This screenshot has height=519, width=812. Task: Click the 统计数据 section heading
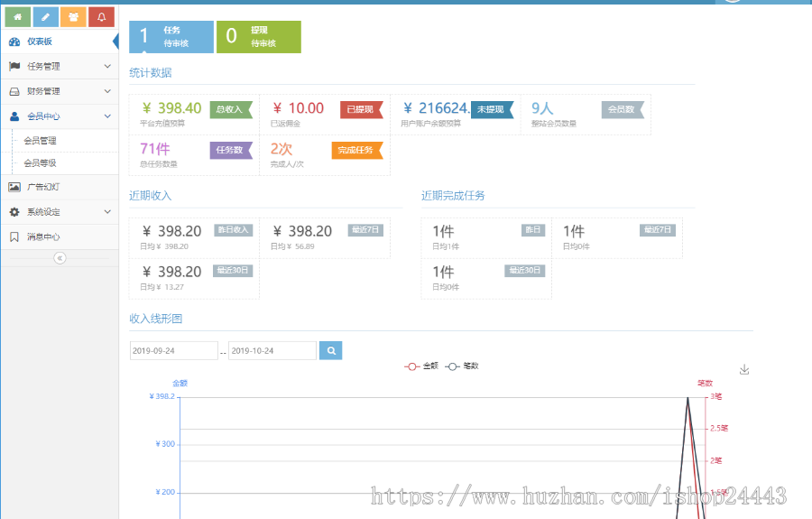pos(151,72)
